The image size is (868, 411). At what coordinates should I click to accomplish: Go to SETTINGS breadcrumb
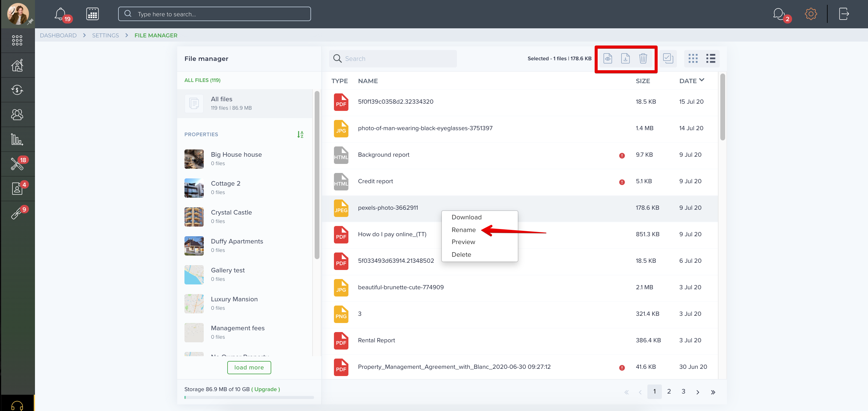(105, 35)
